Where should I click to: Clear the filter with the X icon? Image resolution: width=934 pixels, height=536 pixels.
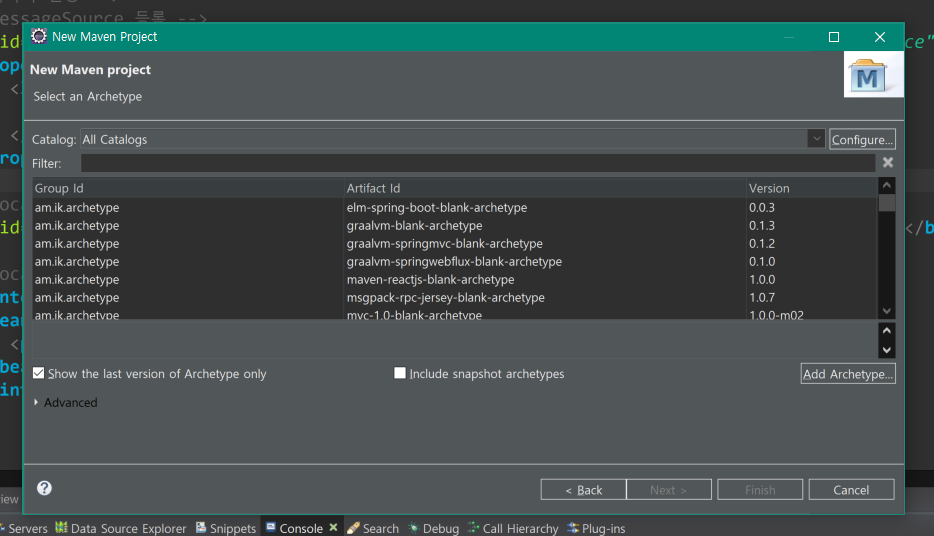pos(888,163)
